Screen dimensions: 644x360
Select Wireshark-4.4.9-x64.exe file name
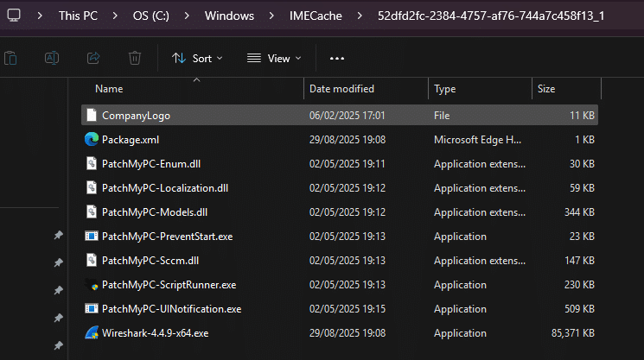(155, 333)
